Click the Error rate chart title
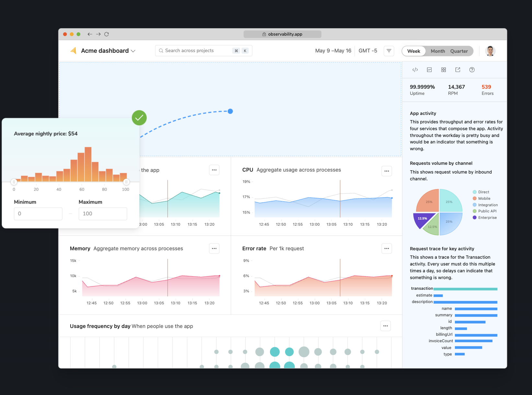 pyautogui.click(x=254, y=248)
